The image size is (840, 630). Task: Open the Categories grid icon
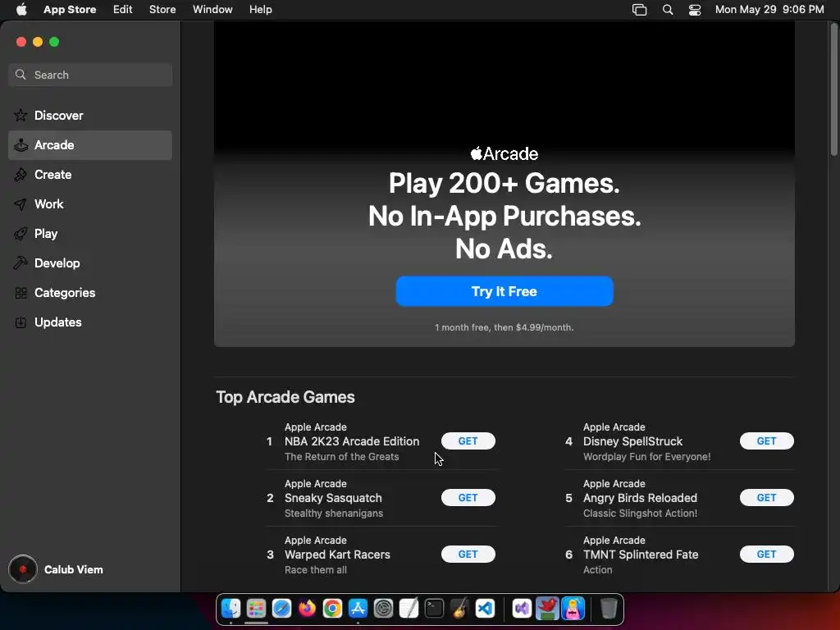[21, 293]
